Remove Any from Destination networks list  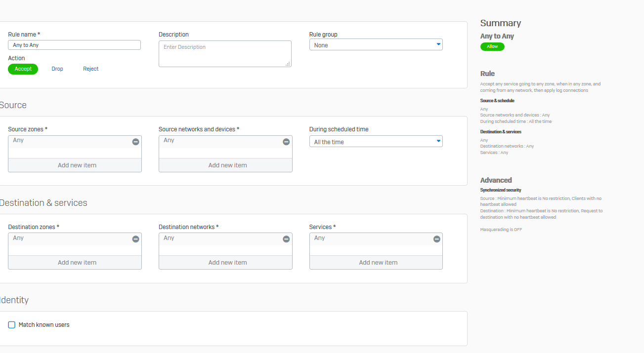(286, 239)
